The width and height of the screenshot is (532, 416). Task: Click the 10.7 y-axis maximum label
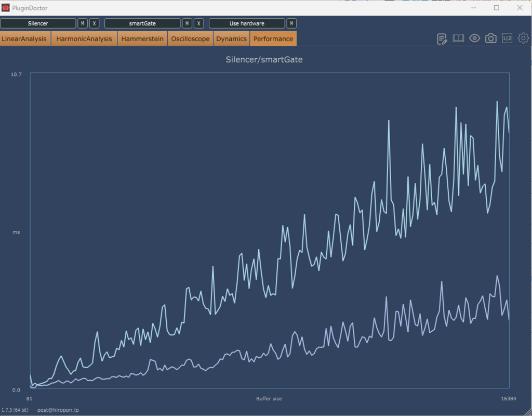(16, 74)
